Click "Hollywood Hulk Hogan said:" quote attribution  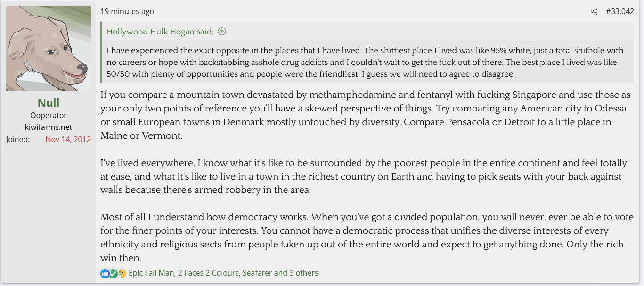(160, 32)
